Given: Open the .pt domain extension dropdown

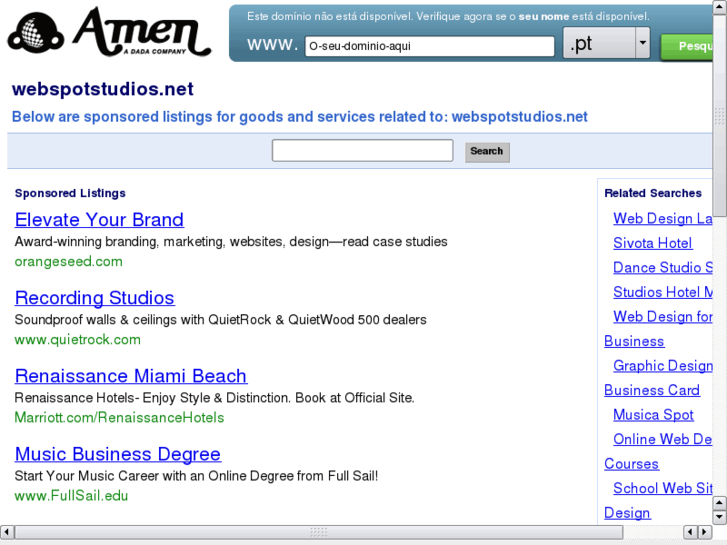Looking at the screenshot, I should pos(606,43).
